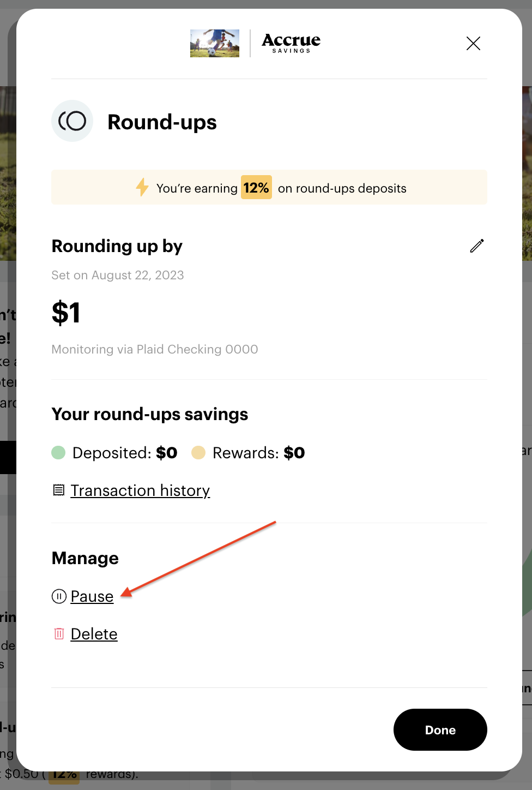
Task: Click the yellow Rewards color dot
Action: pos(198,452)
